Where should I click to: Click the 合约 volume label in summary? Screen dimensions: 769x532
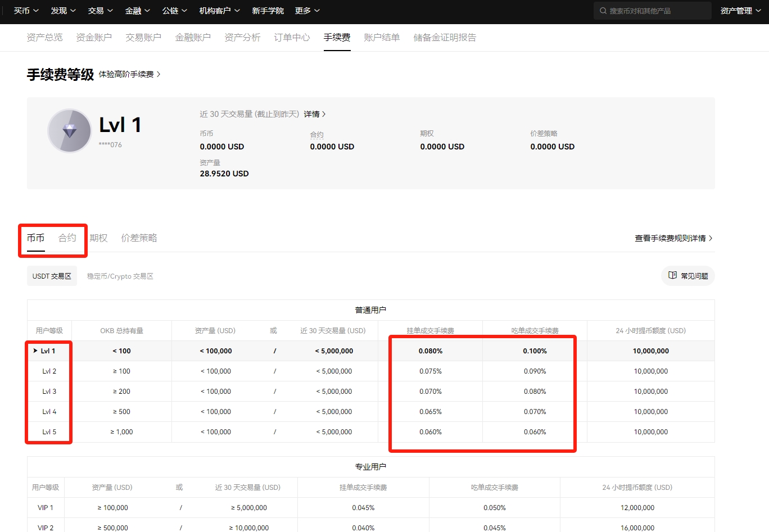click(x=317, y=135)
